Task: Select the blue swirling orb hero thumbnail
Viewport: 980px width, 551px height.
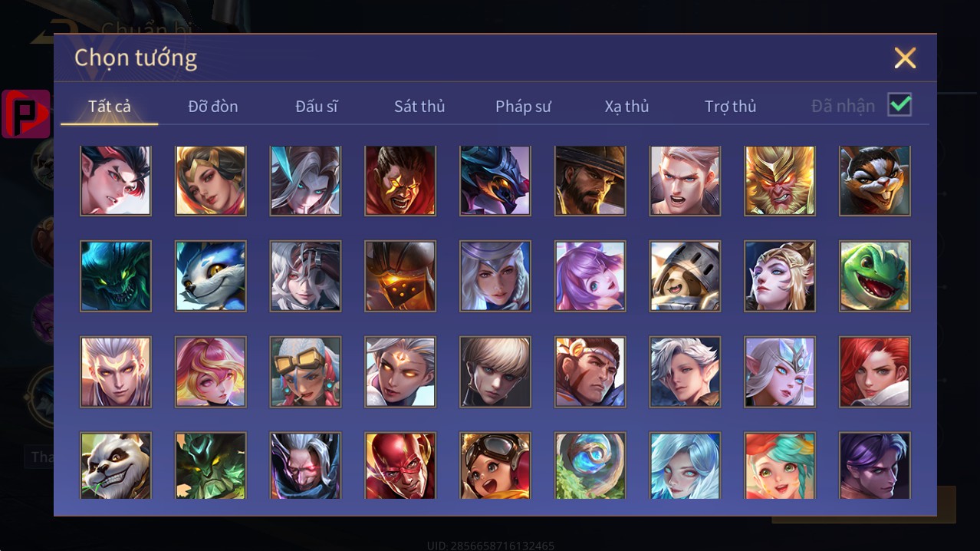Action: tap(590, 465)
